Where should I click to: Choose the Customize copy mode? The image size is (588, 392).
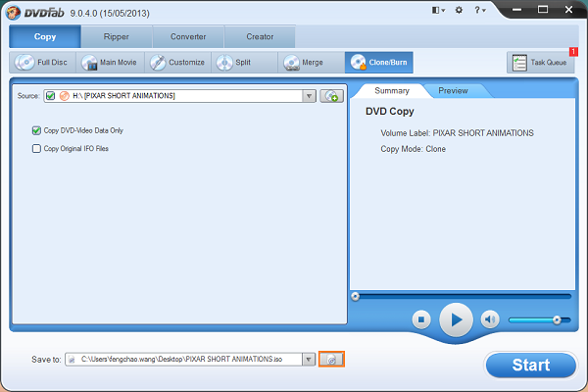177,63
